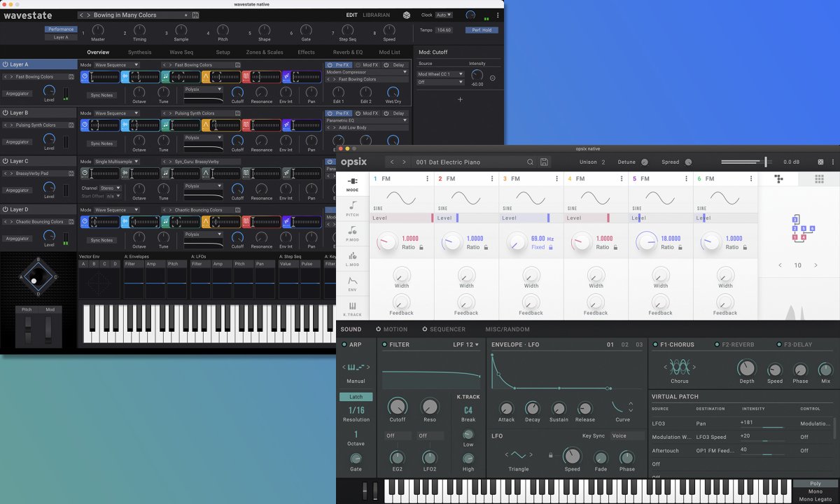Open the opsix LPF 12 filter dropdown
840x504 pixels.
[x=465, y=344]
